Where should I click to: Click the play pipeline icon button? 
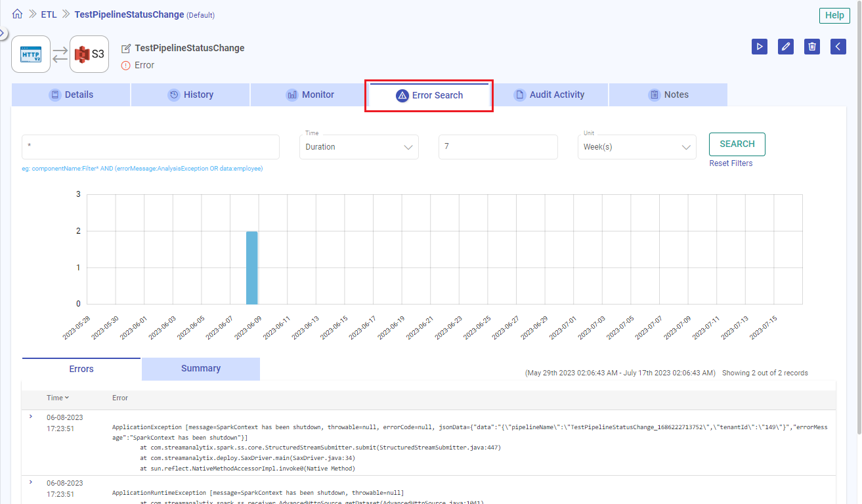[760, 46]
